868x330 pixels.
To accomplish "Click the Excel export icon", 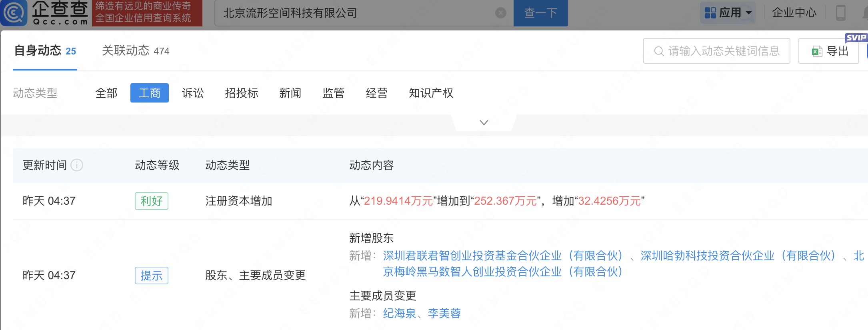I will (816, 51).
